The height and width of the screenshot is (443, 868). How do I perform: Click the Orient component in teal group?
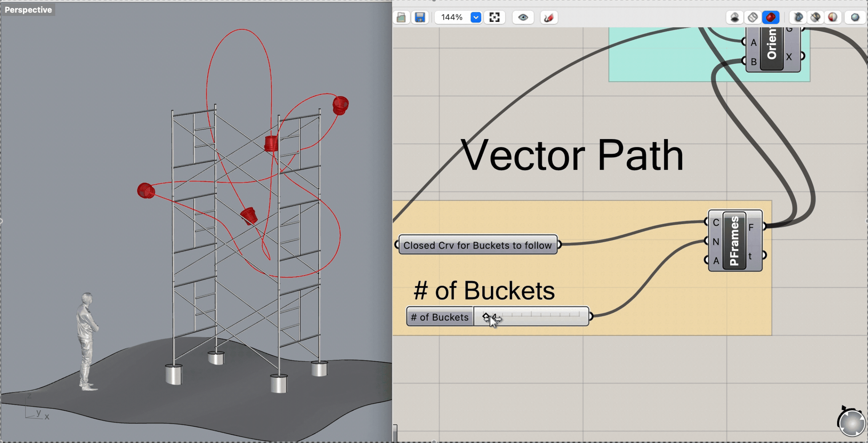[772, 45]
